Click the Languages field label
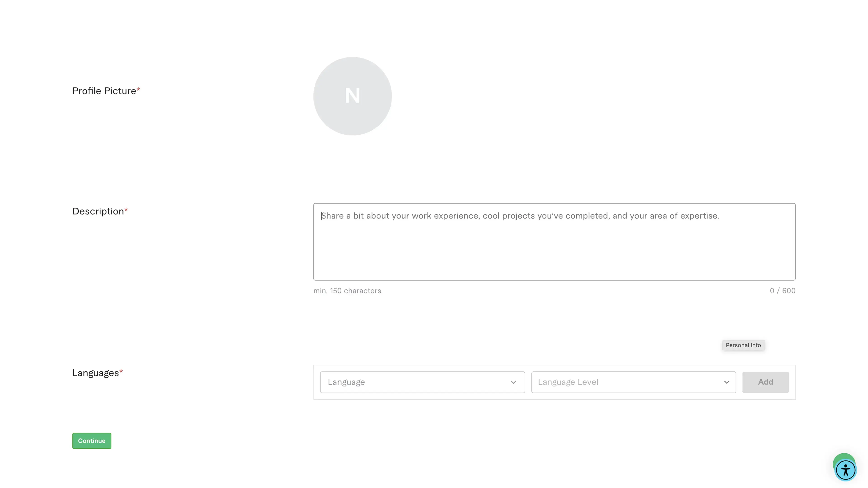This screenshot has height=488, width=868. pos(95,373)
